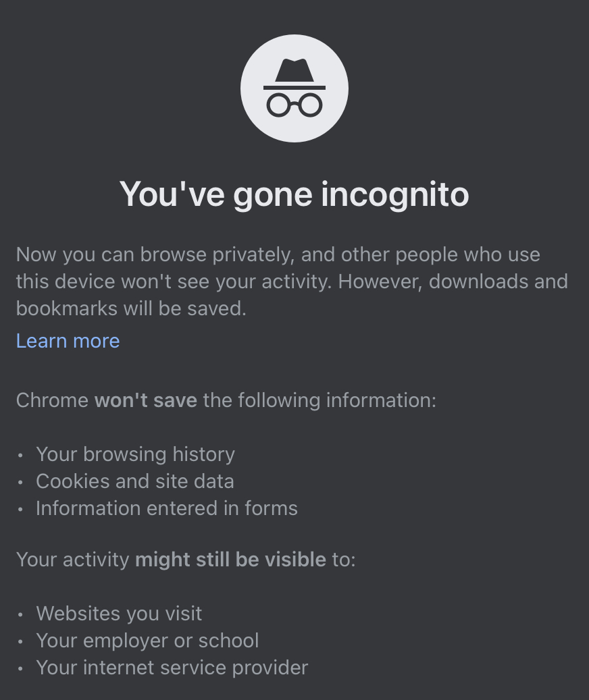Click the hat in the incognito logo
This screenshot has height=700, width=589.
(x=294, y=71)
